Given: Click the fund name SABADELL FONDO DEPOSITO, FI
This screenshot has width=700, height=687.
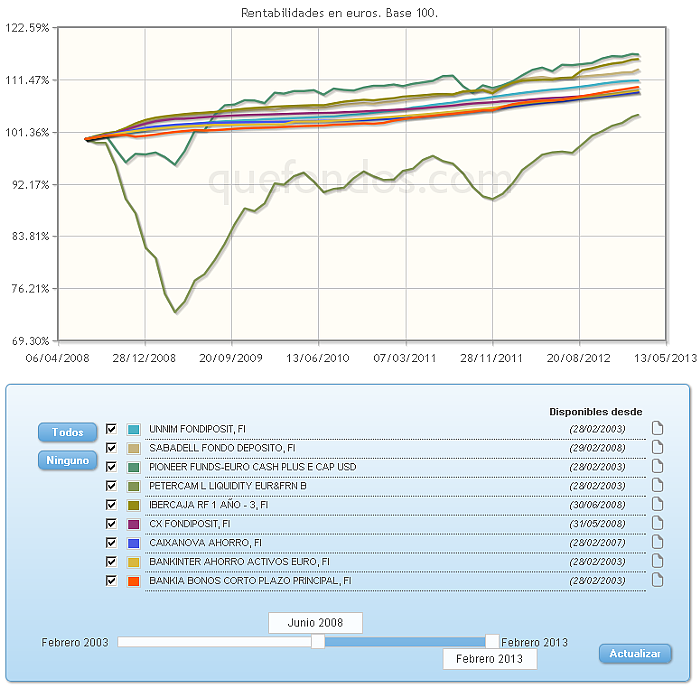Looking at the screenshot, I should (222, 448).
